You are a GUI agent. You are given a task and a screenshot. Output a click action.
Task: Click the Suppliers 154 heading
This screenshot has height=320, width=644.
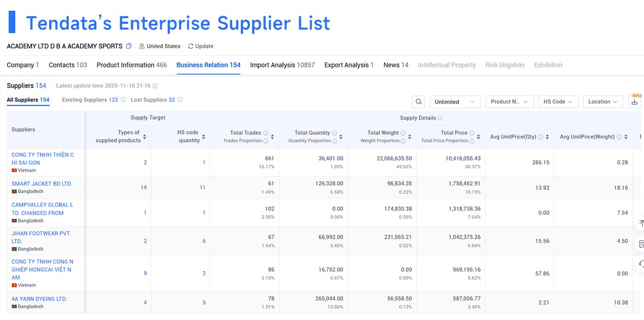click(x=27, y=86)
